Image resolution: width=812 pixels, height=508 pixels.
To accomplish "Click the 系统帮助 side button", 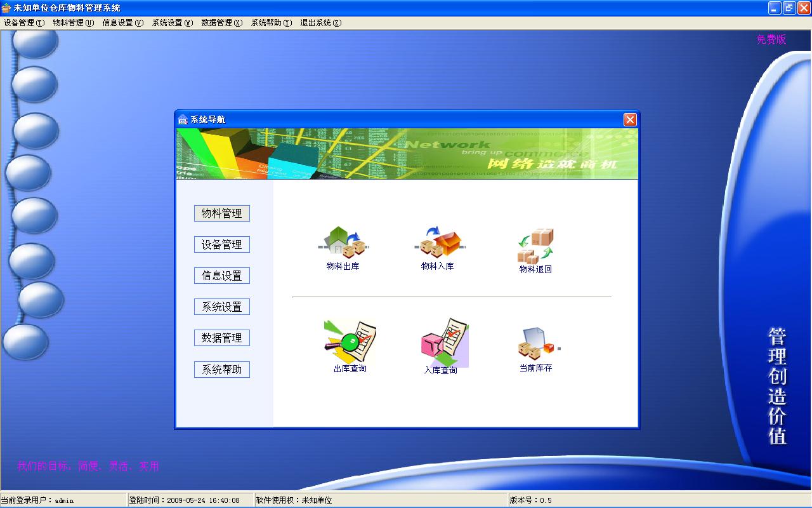I will click(x=222, y=370).
